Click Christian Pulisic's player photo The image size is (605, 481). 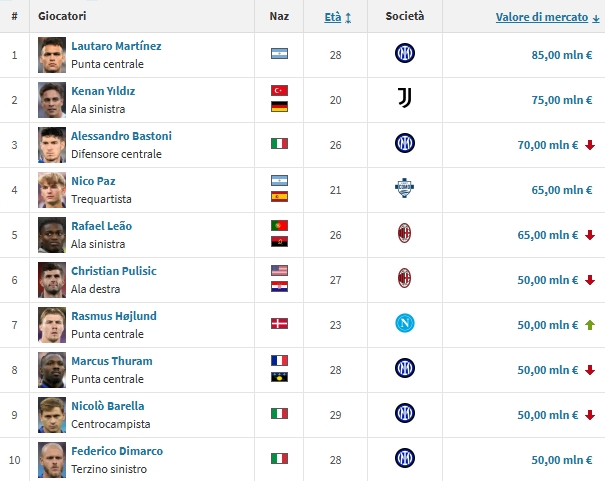point(52,279)
